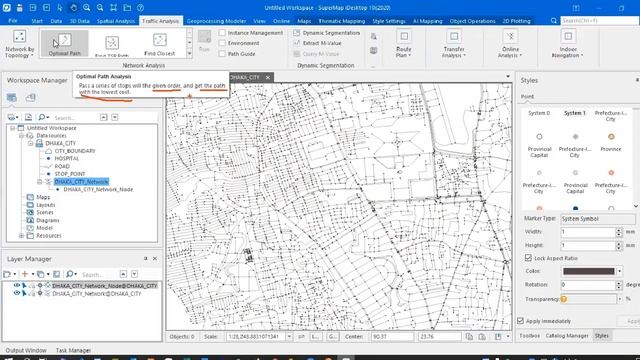Click the ribbon search box

click(600, 20)
